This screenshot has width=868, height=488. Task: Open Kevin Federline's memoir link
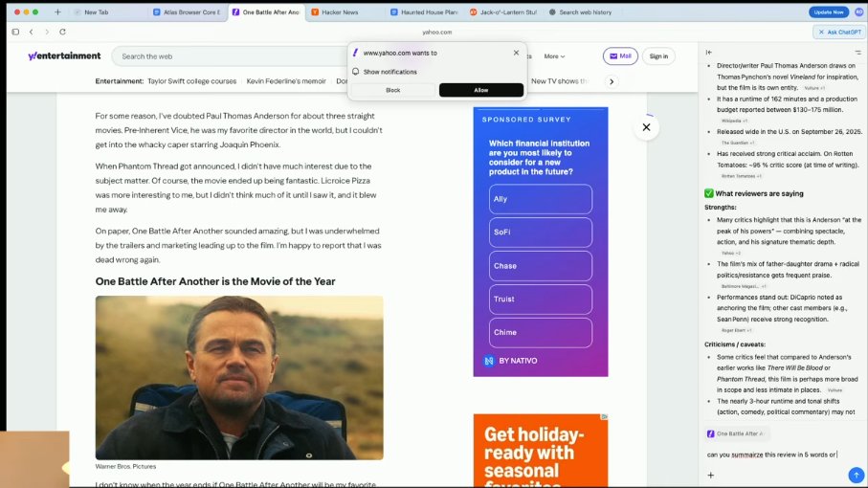[286, 81]
